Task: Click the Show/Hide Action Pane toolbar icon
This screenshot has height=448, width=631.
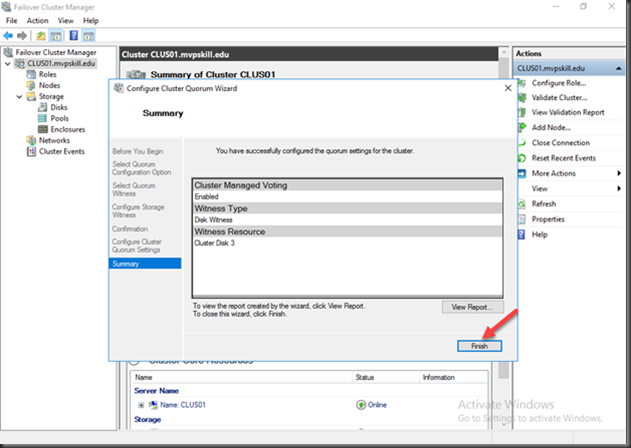Action: point(89,36)
